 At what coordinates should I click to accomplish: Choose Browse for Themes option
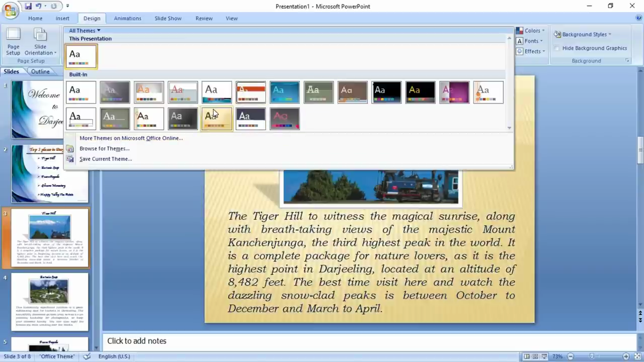(104, 149)
